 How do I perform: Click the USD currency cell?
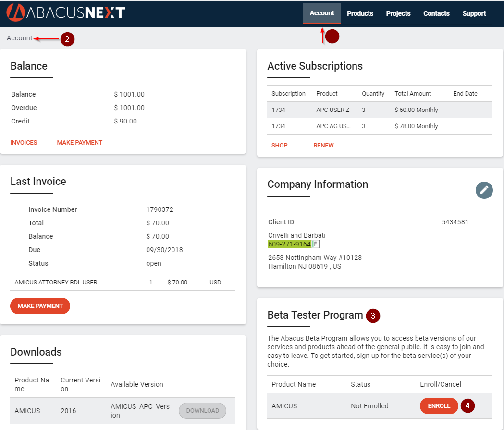click(215, 283)
